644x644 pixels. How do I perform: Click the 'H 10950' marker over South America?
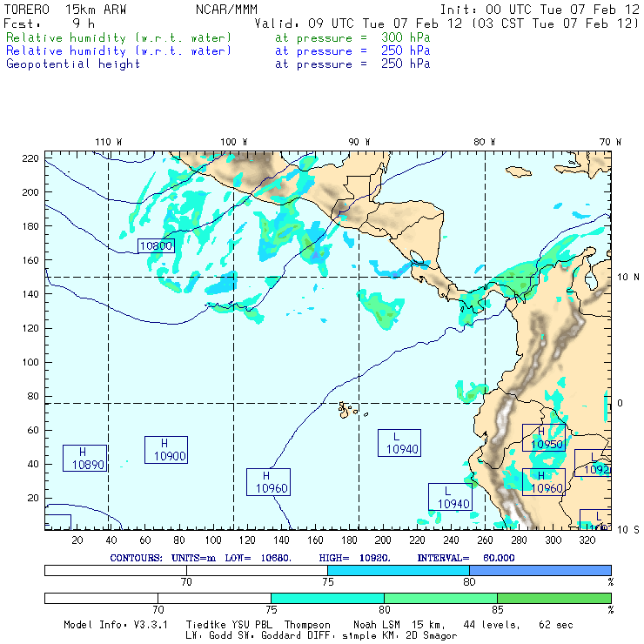[544, 438]
